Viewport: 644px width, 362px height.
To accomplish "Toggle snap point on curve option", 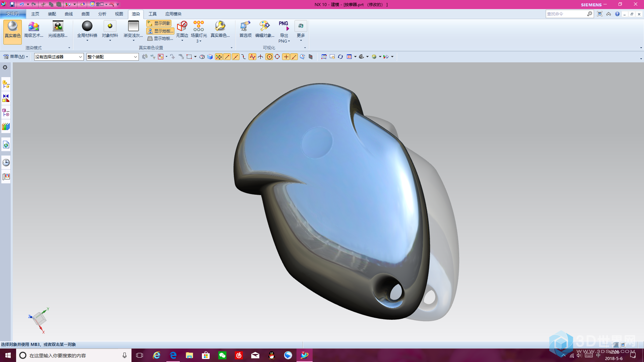I will [294, 57].
